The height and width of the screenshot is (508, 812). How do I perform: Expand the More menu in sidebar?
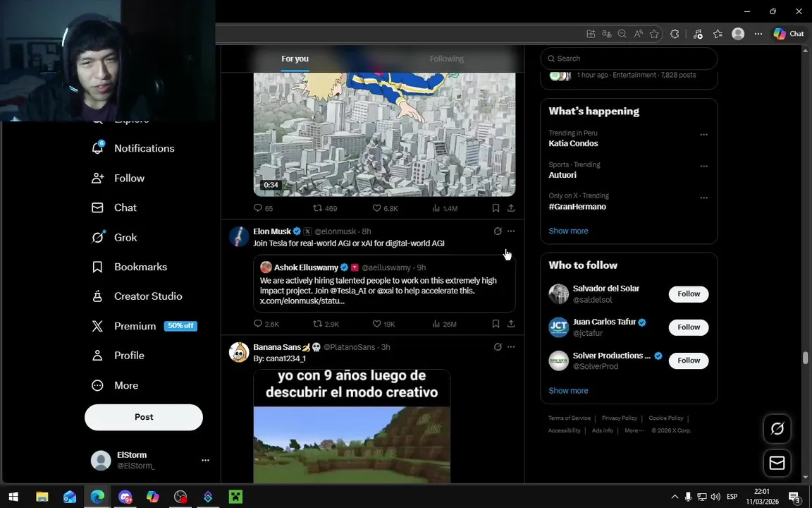point(114,386)
